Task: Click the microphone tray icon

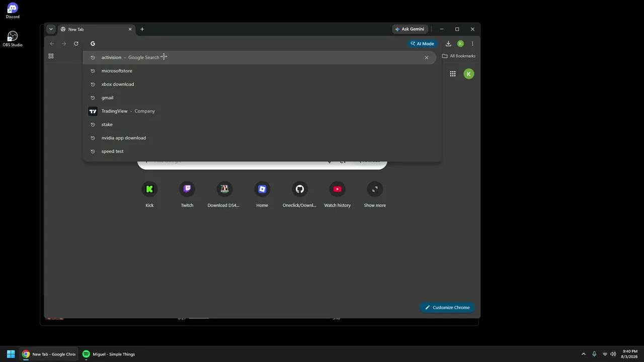Action: (594, 354)
